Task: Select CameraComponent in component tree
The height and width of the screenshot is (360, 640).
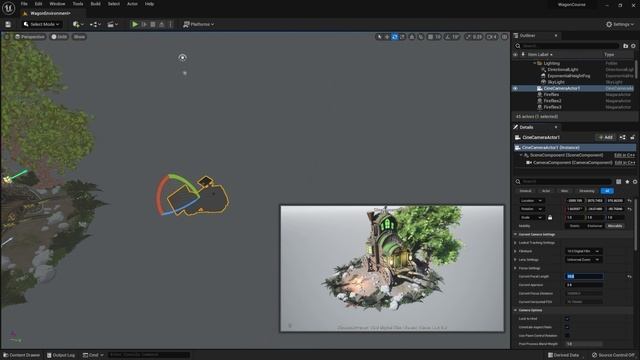Action: point(573,162)
